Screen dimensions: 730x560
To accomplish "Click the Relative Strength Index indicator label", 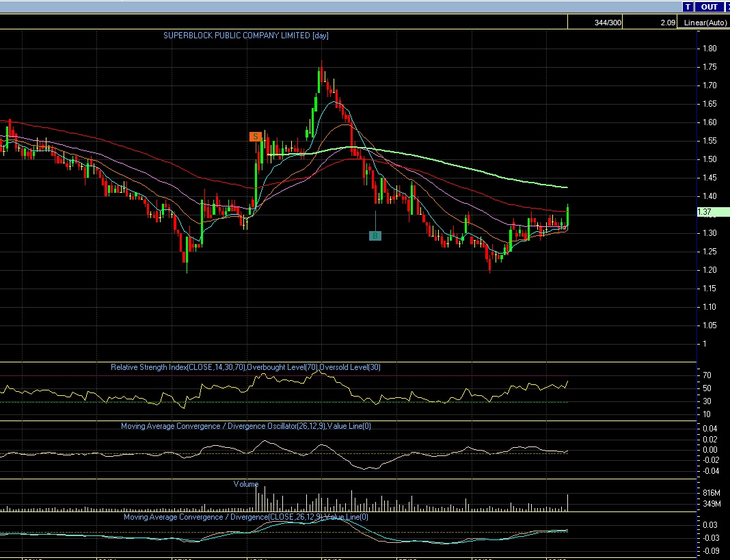I will (245, 367).
